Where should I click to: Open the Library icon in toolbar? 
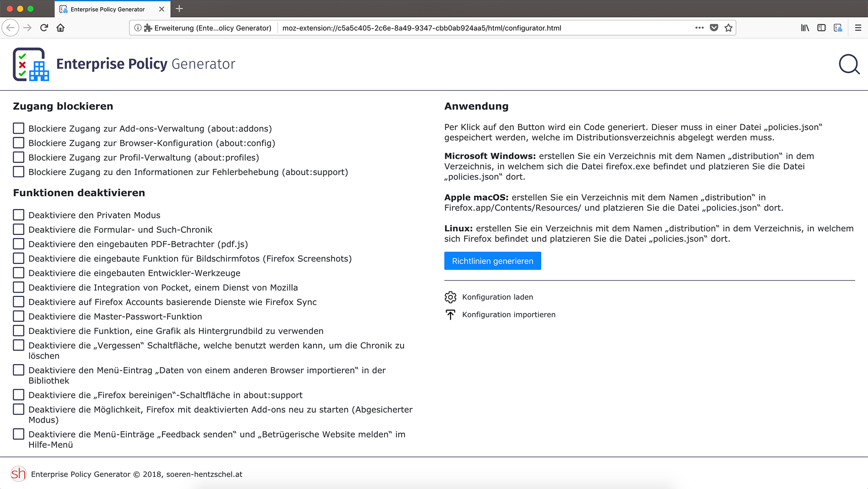tap(805, 28)
